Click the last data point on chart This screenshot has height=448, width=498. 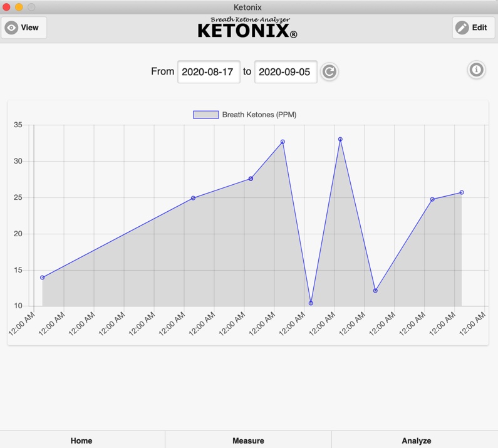[462, 193]
